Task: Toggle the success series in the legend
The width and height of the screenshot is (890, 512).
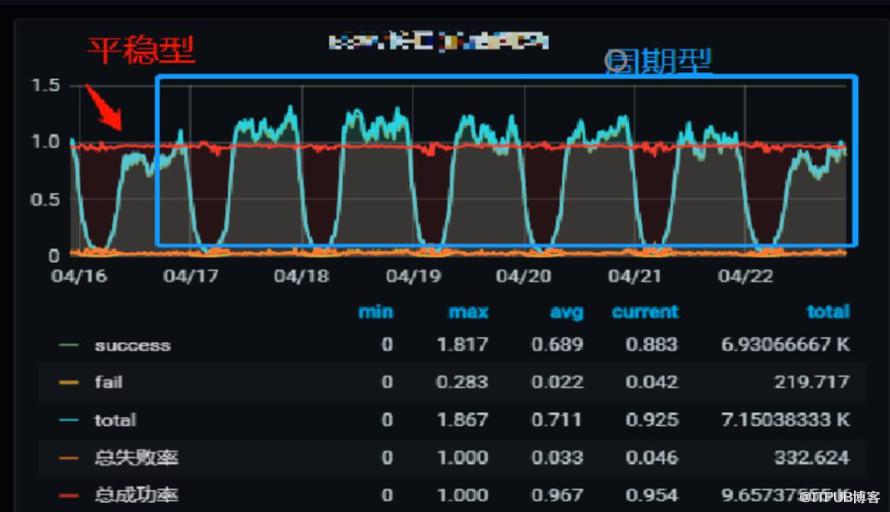Action: (133, 345)
